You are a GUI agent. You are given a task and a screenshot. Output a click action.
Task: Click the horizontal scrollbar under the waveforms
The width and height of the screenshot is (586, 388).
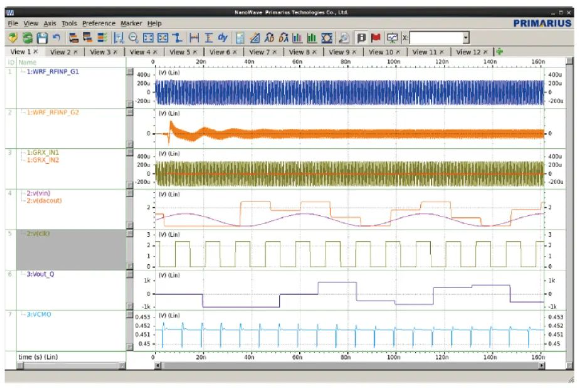(x=349, y=366)
